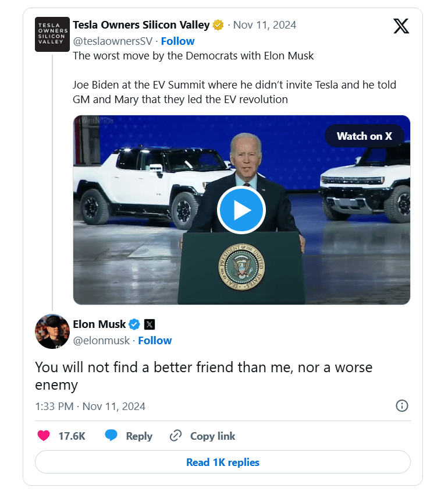448x498 pixels.
Task: Open the tweet info icon
Action: (x=401, y=406)
